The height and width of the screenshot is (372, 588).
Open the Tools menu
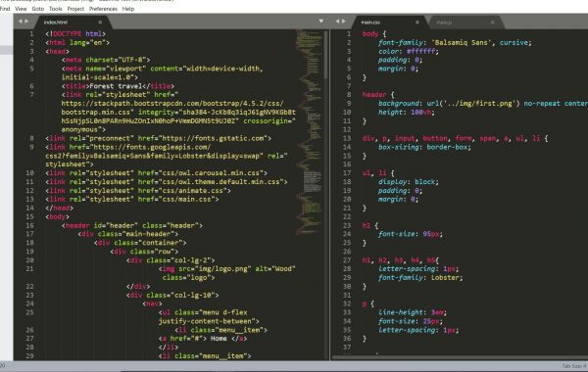click(x=56, y=9)
